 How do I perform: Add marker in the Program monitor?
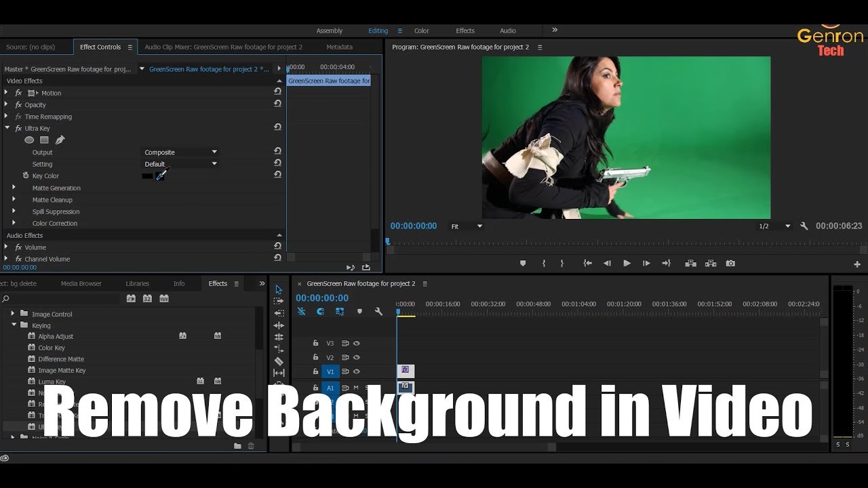tap(523, 263)
